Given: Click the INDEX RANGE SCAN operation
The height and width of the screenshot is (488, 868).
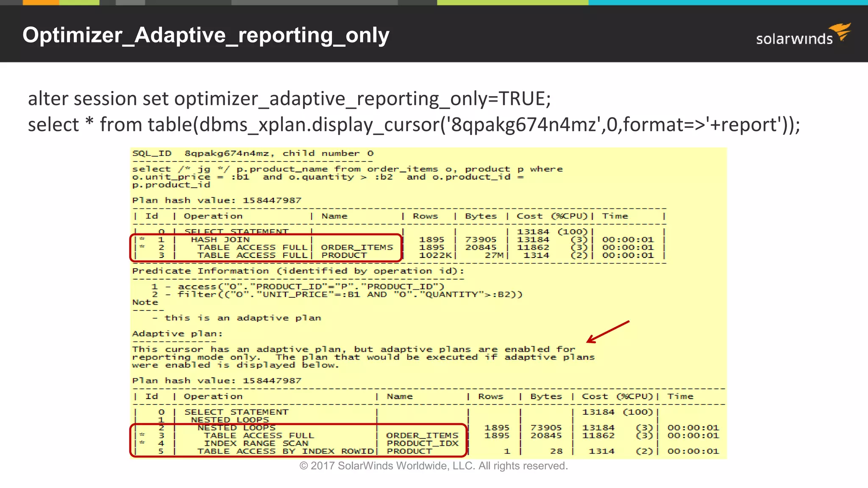Looking at the screenshot, I should click(256, 444).
